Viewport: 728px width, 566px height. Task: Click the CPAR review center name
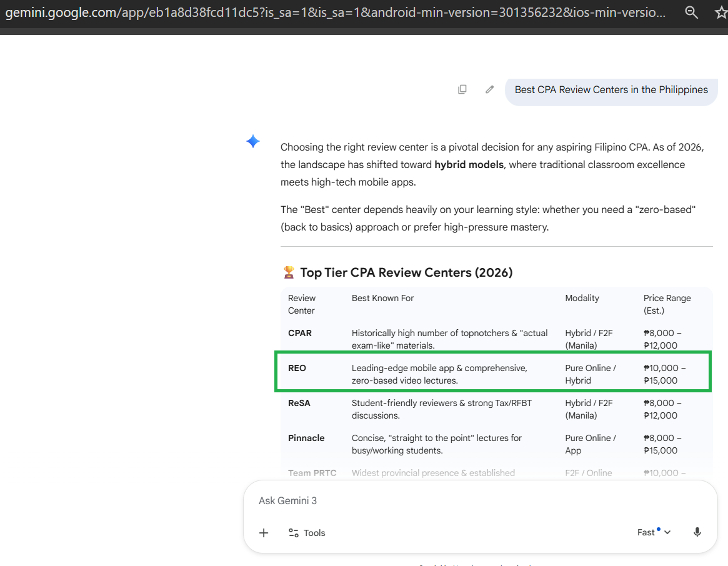pos(300,333)
